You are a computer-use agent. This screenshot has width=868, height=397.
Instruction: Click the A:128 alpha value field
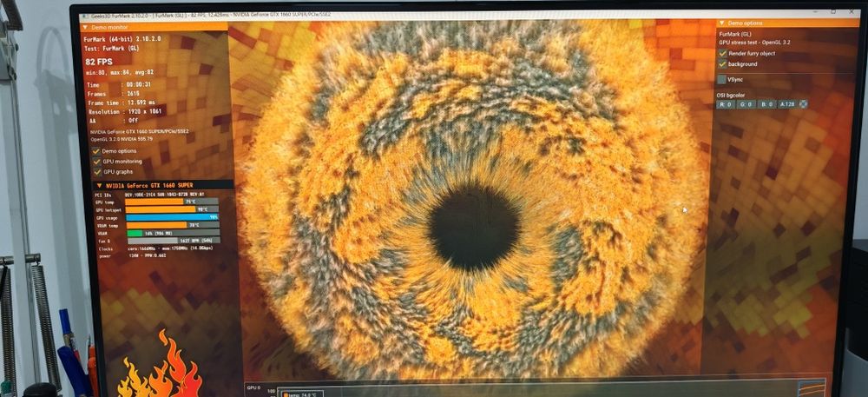click(x=788, y=104)
